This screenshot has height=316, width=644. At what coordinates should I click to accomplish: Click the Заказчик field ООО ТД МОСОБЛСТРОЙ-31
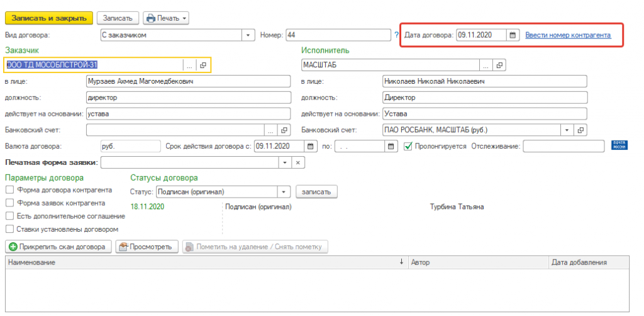tap(94, 65)
